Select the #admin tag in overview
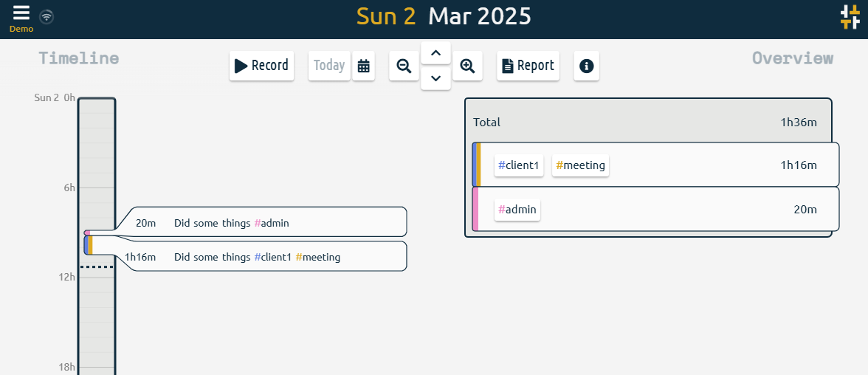868x375 pixels. pyautogui.click(x=517, y=210)
